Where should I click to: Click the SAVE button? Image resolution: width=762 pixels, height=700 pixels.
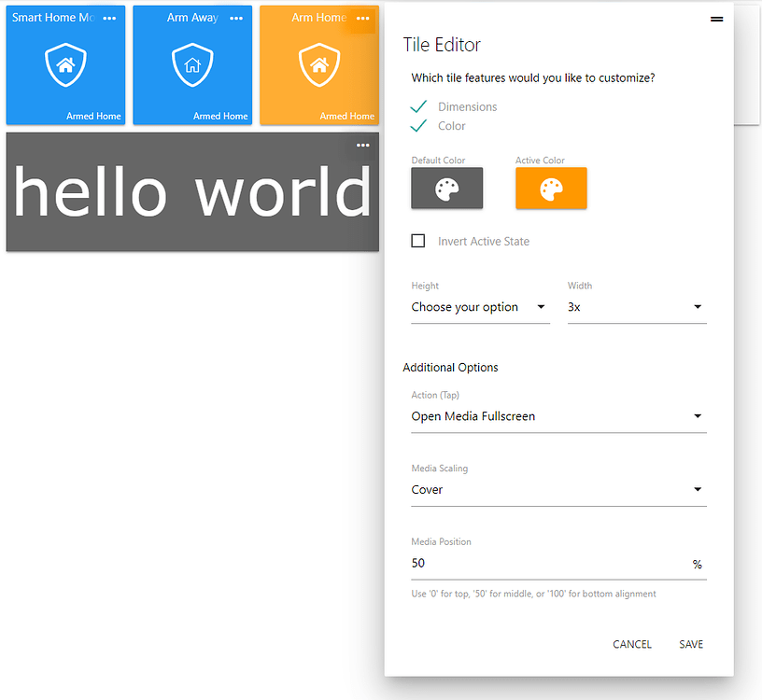691,644
